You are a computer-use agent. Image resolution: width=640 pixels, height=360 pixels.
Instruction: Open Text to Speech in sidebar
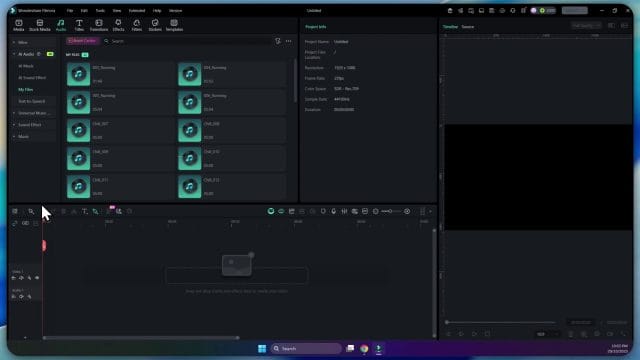(x=31, y=101)
